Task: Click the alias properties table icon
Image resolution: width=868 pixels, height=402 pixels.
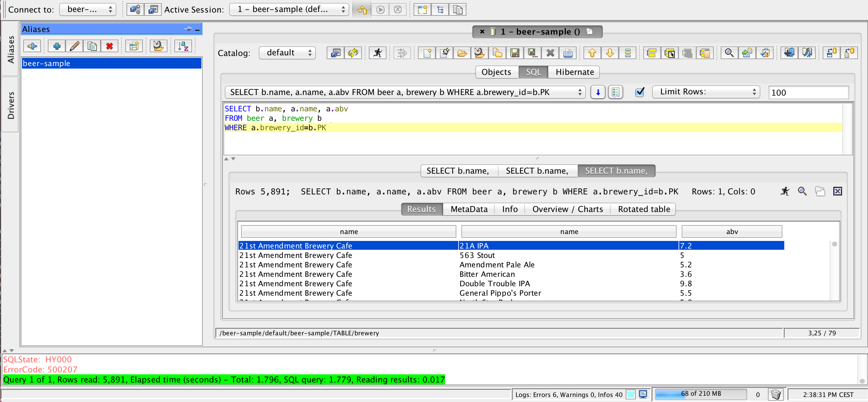Action: tap(134, 46)
